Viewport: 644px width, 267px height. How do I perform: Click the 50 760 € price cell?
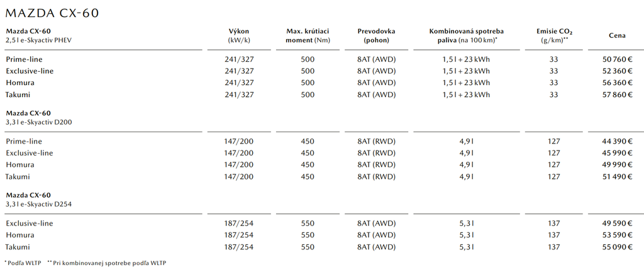point(617,60)
